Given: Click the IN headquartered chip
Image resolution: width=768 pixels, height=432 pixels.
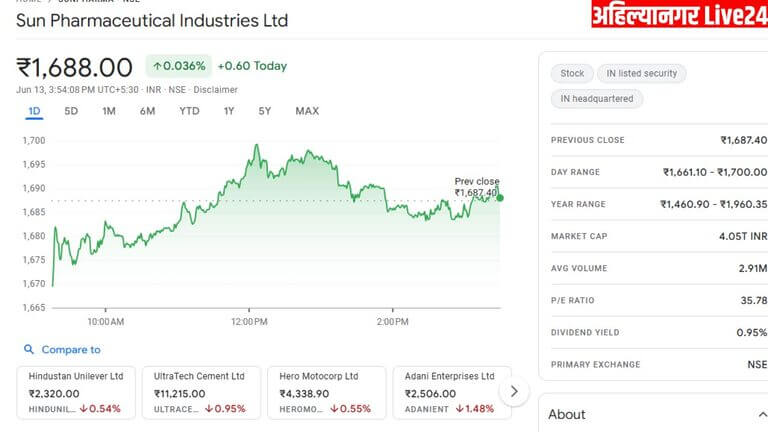Looking at the screenshot, I should [x=597, y=99].
